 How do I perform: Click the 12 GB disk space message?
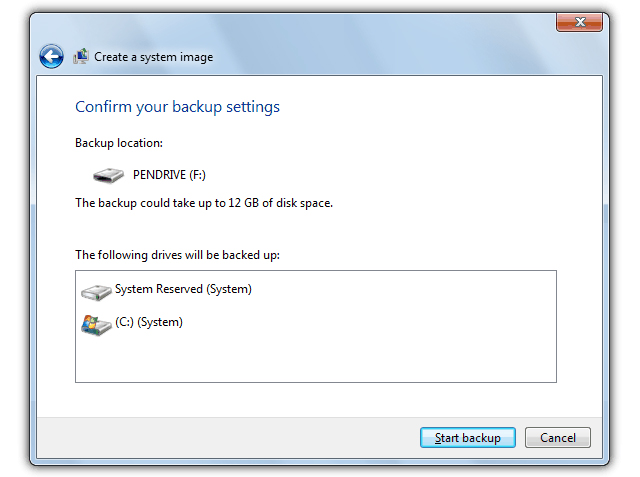click(x=204, y=203)
